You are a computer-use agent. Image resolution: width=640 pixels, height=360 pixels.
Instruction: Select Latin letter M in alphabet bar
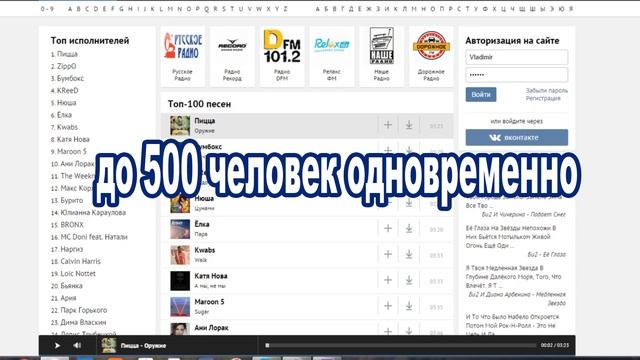tap(170, 9)
